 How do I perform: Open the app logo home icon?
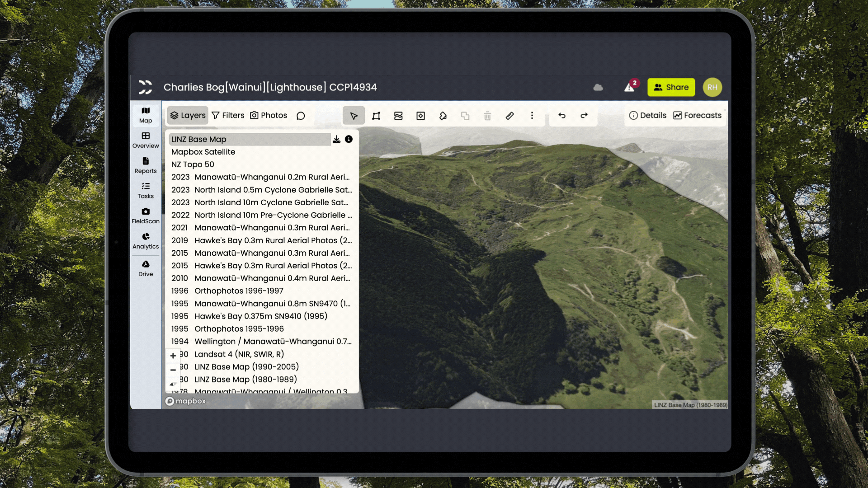[145, 87]
